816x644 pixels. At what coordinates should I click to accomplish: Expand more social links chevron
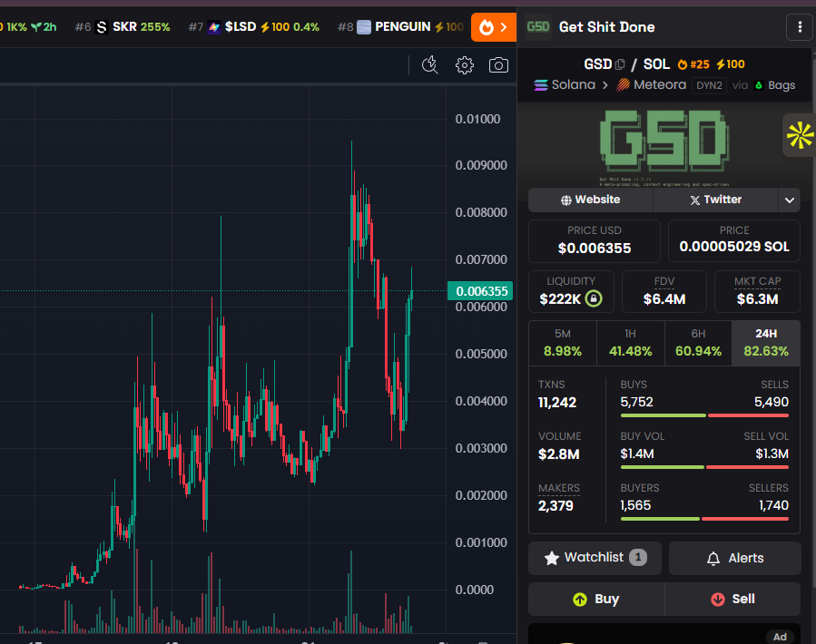pyautogui.click(x=790, y=200)
